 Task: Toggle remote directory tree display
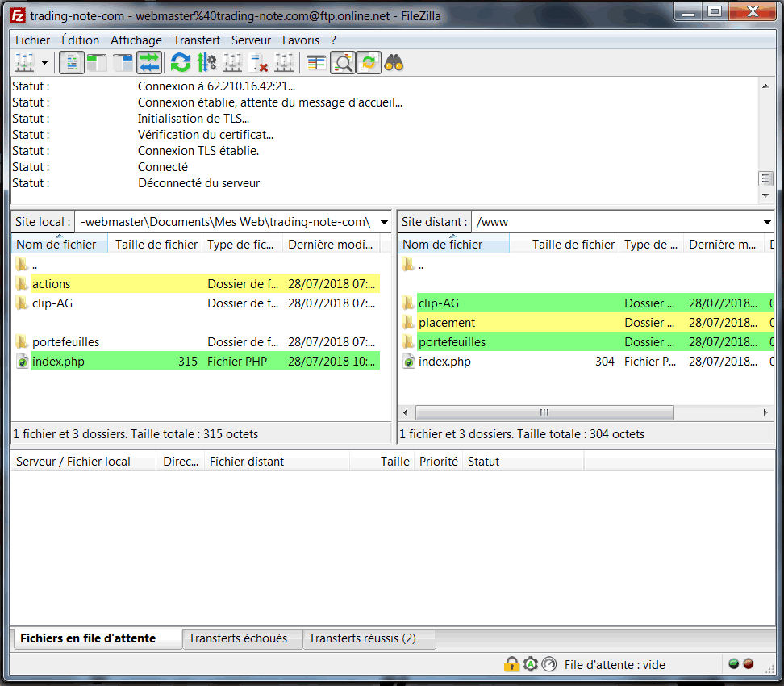coord(123,63)
